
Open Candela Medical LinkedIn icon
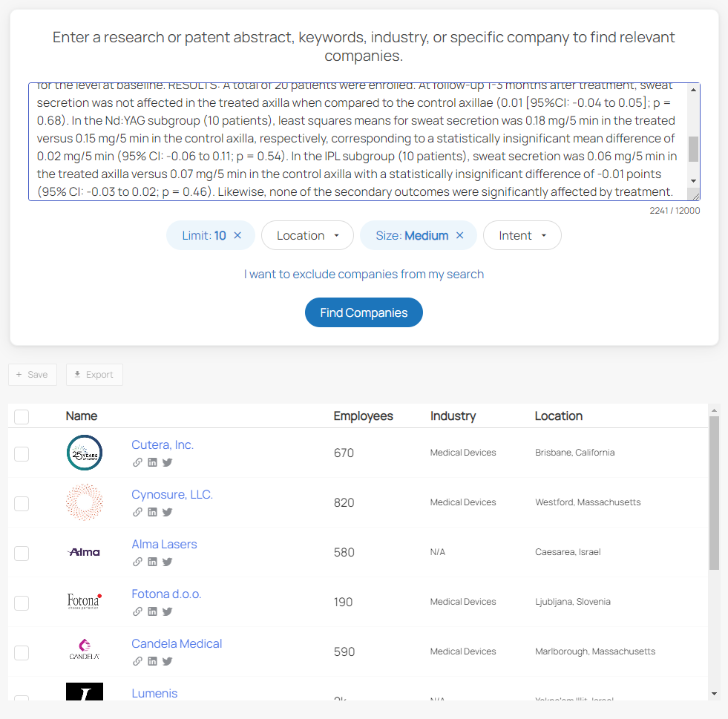point(152,661)
